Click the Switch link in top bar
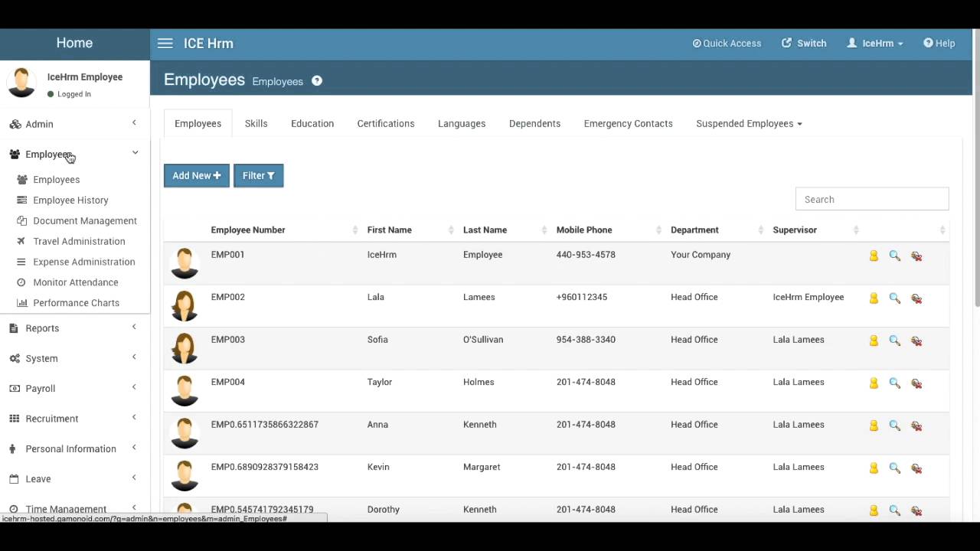This screenshot has height=551, width=980. pyautogui.click(x=804, y=44)
